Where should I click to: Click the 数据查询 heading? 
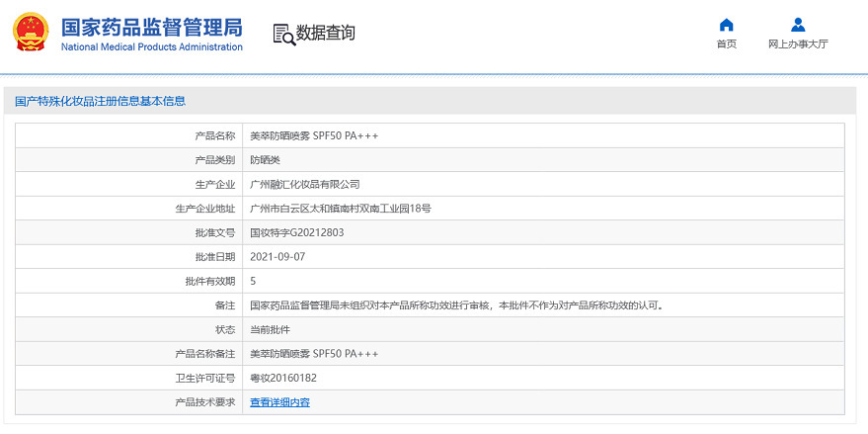326,34
